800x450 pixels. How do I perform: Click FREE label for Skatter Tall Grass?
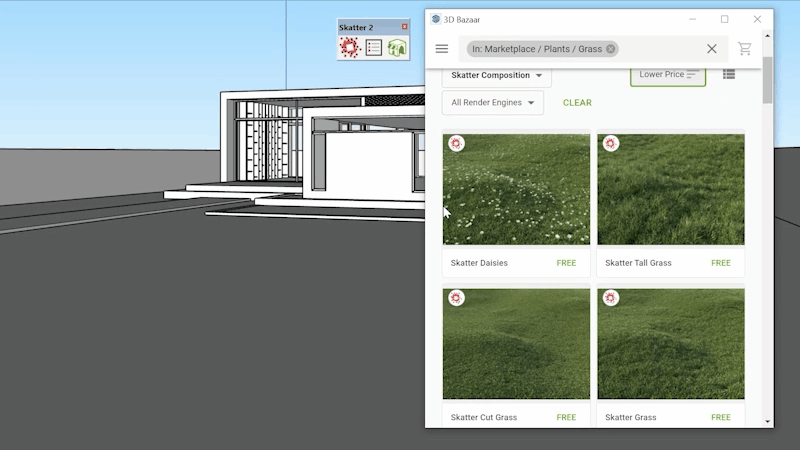[x=721, y=263]
